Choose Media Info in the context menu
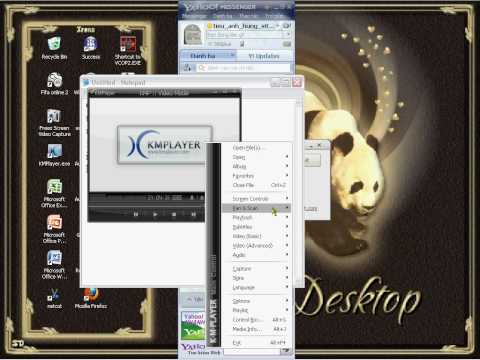Image resolution: width=480 pixels, height=360 pixels. pos(256,329)
